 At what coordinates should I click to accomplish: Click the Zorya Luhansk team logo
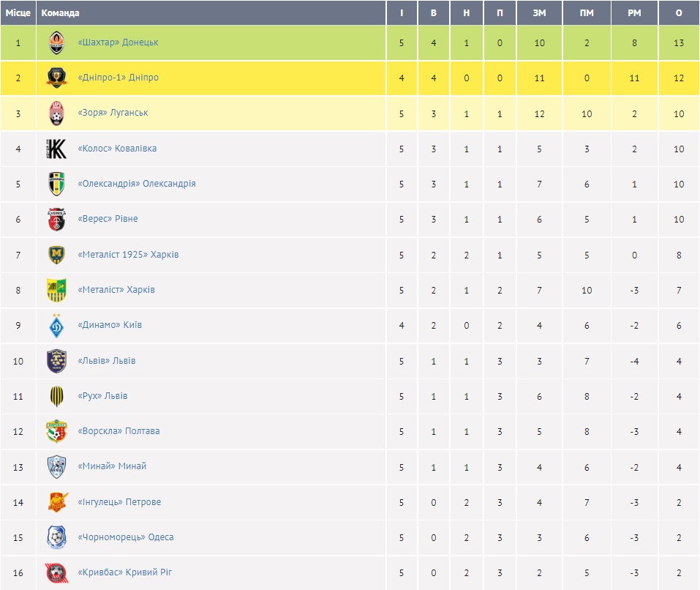click(56, 113)
